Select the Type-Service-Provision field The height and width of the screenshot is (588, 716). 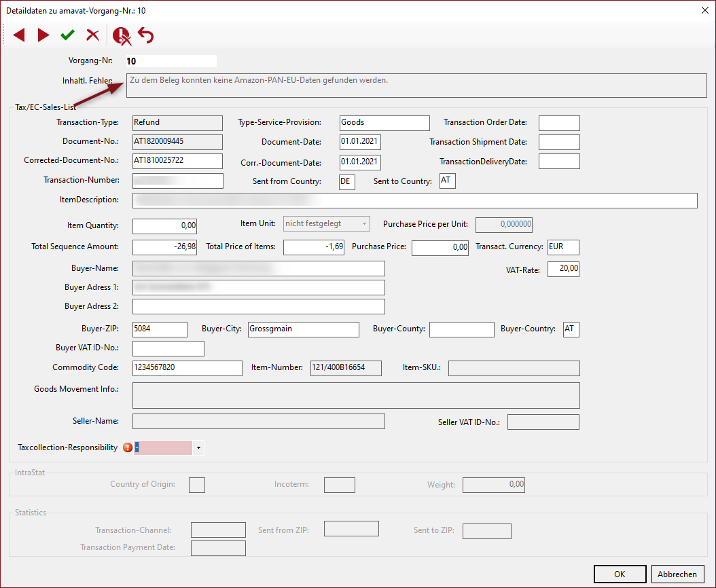tap(384, 123)
